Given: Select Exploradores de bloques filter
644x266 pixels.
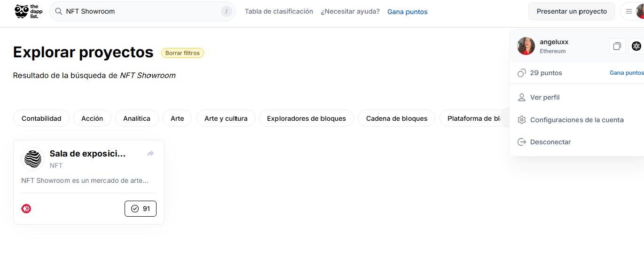Looking at the screenshot, I should (306, 118).
